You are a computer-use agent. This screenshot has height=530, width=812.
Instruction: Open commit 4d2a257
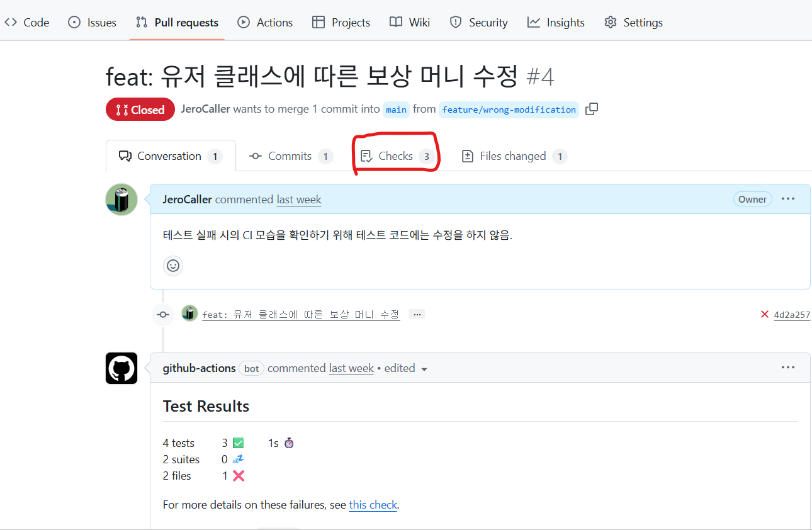[x=791, y=313]
